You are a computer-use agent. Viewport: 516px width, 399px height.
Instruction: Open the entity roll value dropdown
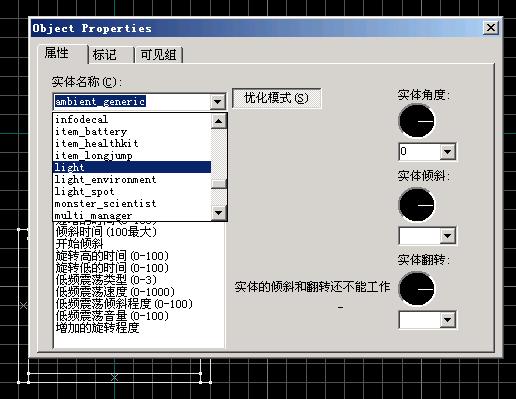pyautogui.click(x=448, y=320)
